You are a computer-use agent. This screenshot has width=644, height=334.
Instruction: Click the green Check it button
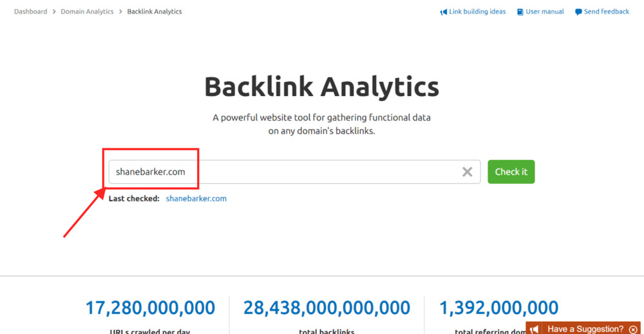point(511,172)
